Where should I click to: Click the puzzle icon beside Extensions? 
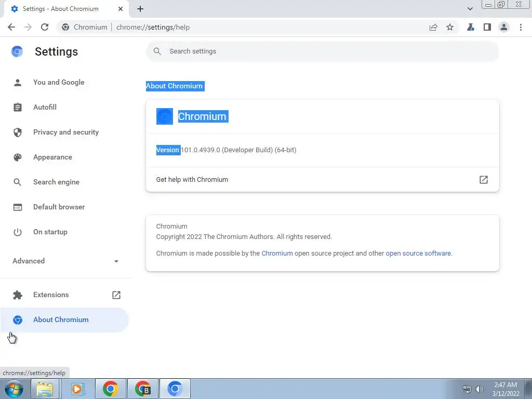coord(17,295)
